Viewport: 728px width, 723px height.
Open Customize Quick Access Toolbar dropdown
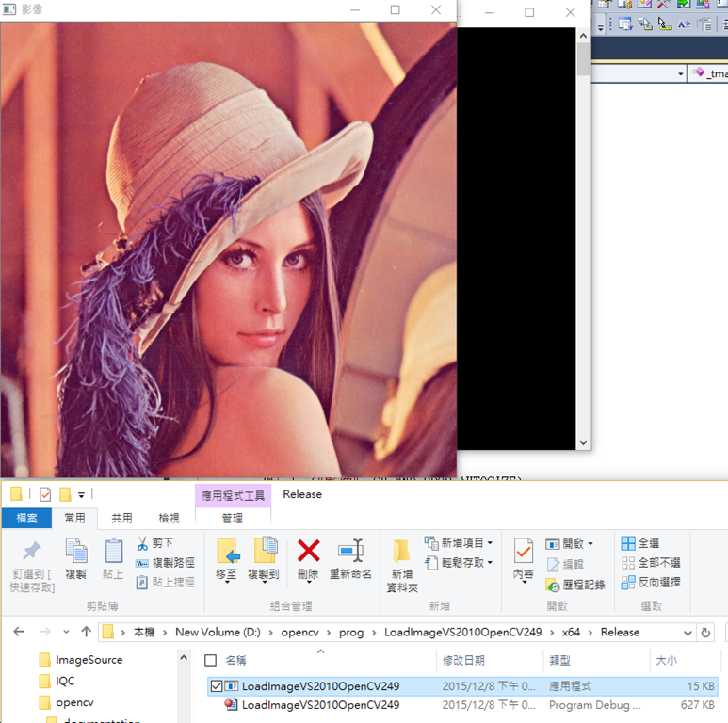[81, 495]
